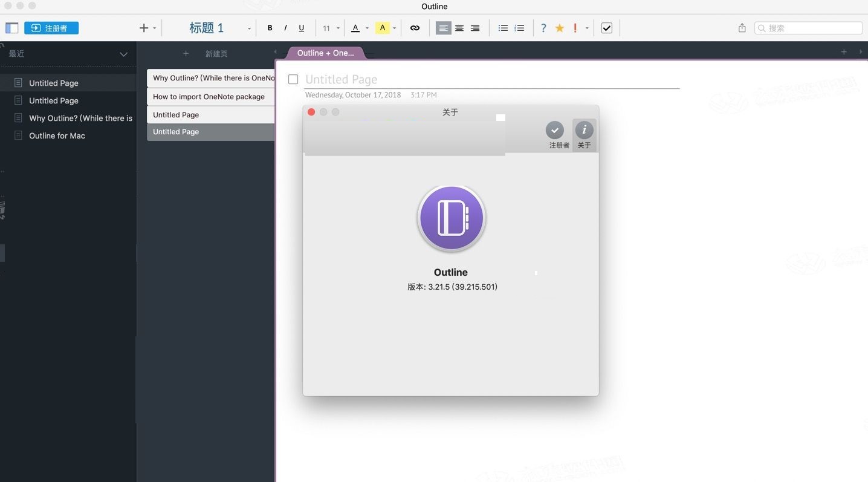868x482 pixels.
Task: Focus the 搜索 search field
Action: (808, 28)
